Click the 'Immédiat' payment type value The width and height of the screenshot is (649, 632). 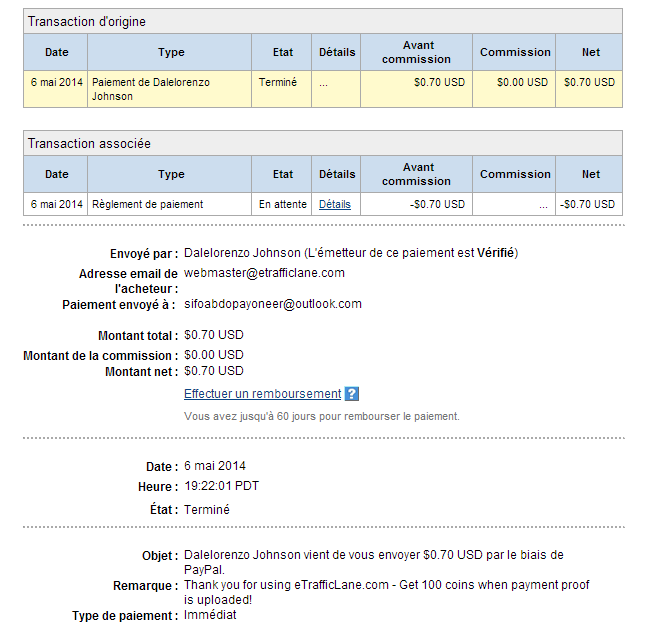tap(210, 615)
